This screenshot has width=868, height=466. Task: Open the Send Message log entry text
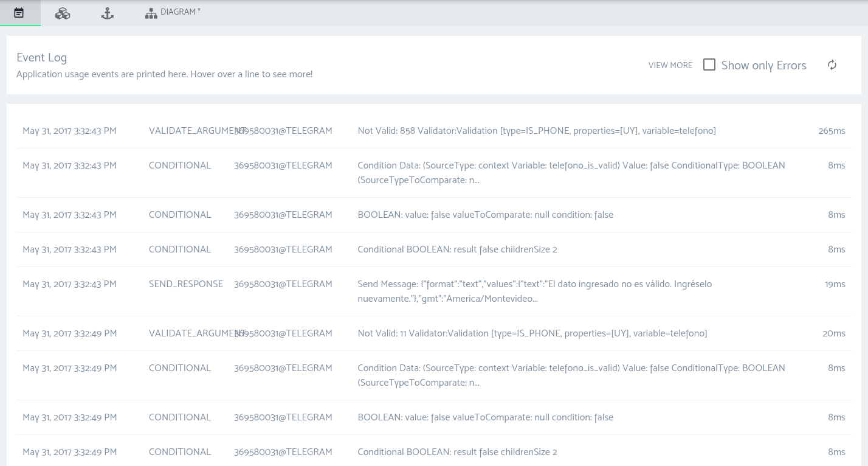(x=534, y=291)
